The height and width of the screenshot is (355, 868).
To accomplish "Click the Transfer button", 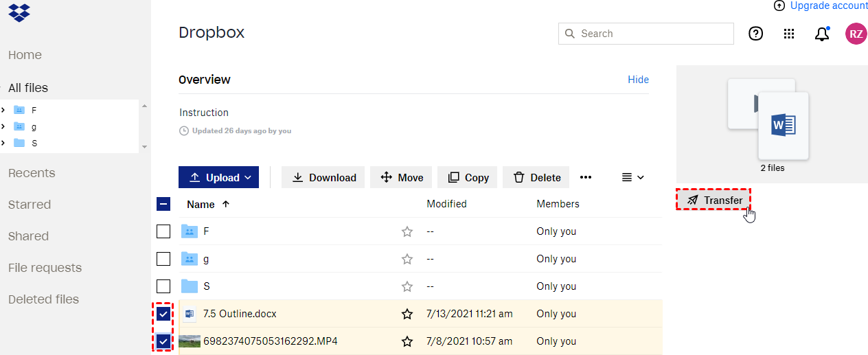I will pyautogui.click(x=714, y=200).
